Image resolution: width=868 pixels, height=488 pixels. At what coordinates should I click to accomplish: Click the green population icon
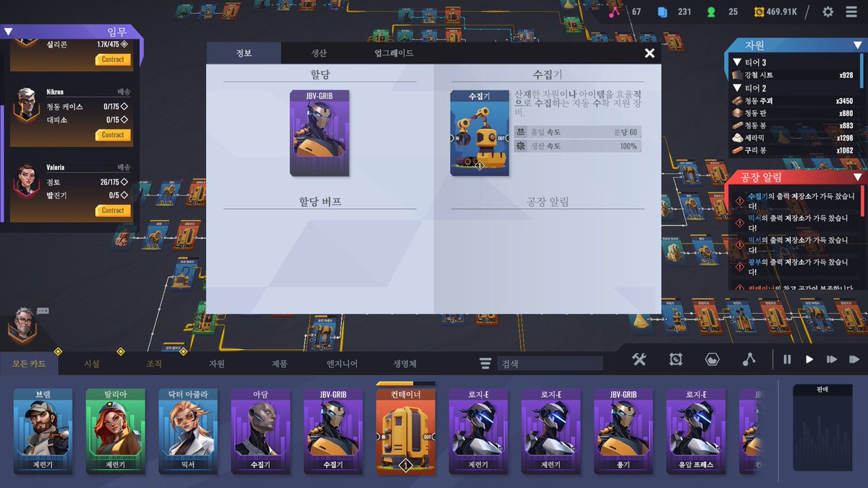[712, 12]
